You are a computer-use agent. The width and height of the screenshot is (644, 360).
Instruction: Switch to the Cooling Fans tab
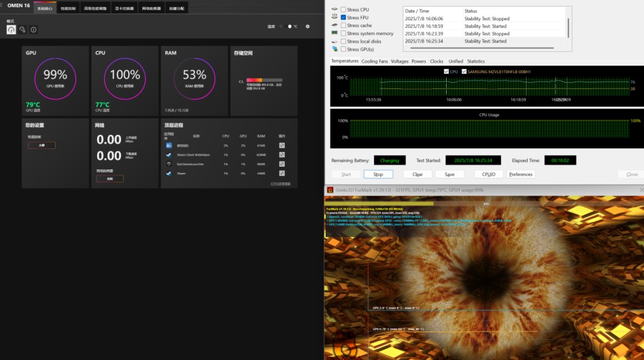(x=374, y=61)
